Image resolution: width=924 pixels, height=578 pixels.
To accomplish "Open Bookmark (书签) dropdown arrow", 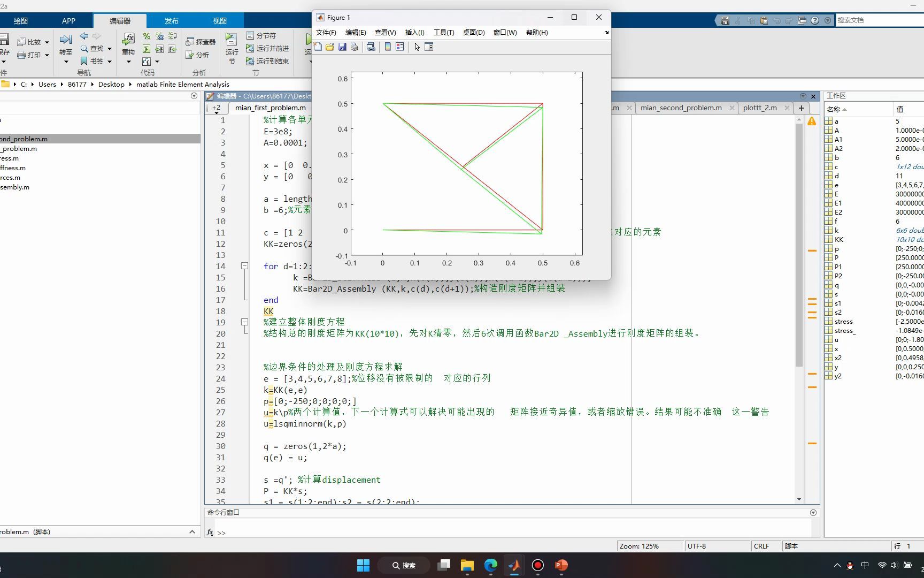I will click(x=110, y=62).
